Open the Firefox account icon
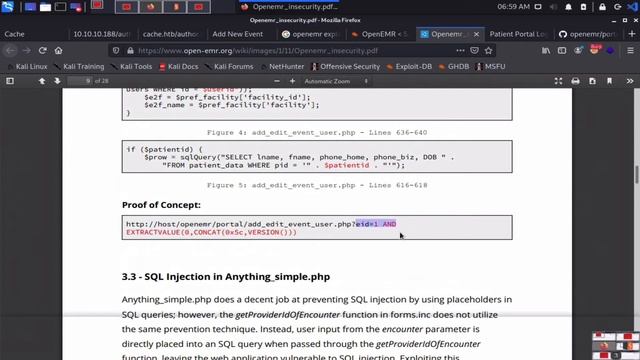 click(578, 51)
